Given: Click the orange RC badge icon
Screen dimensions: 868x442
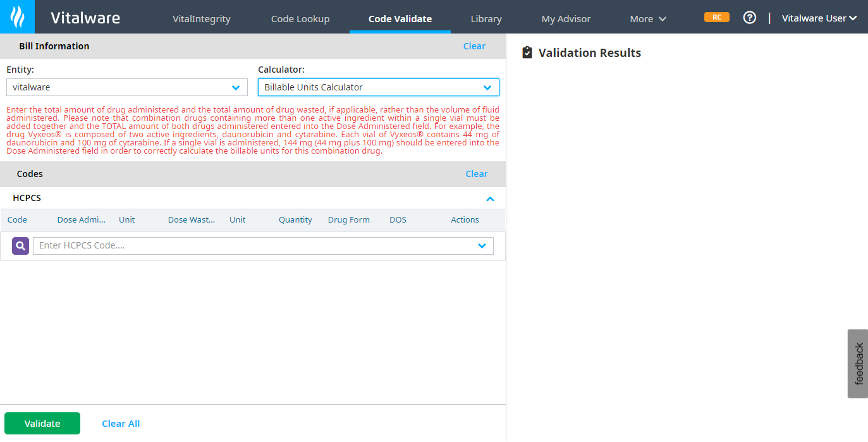Looking at the screenshot, I should (x=716, y=17).
